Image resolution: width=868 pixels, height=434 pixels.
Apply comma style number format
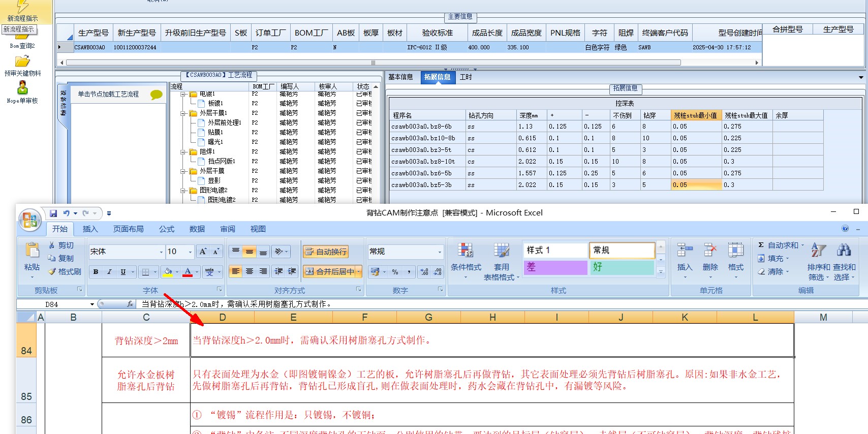[409, 272]
